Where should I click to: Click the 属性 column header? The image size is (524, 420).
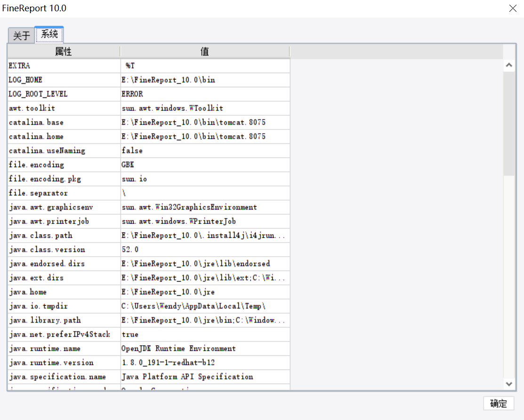click(x=64, y=51)
